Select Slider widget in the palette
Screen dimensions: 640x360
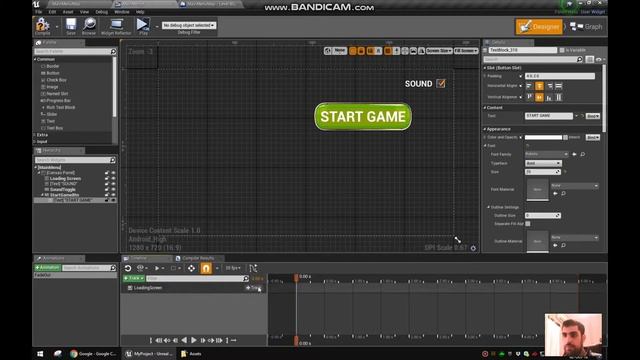pyautogui.click(x=52, y=114)
